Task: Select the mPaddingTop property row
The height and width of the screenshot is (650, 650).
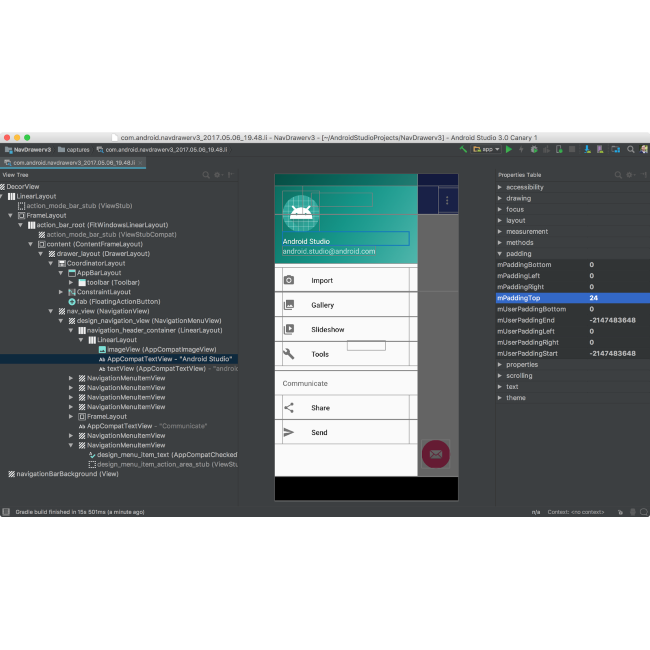Action: (572, 298)
